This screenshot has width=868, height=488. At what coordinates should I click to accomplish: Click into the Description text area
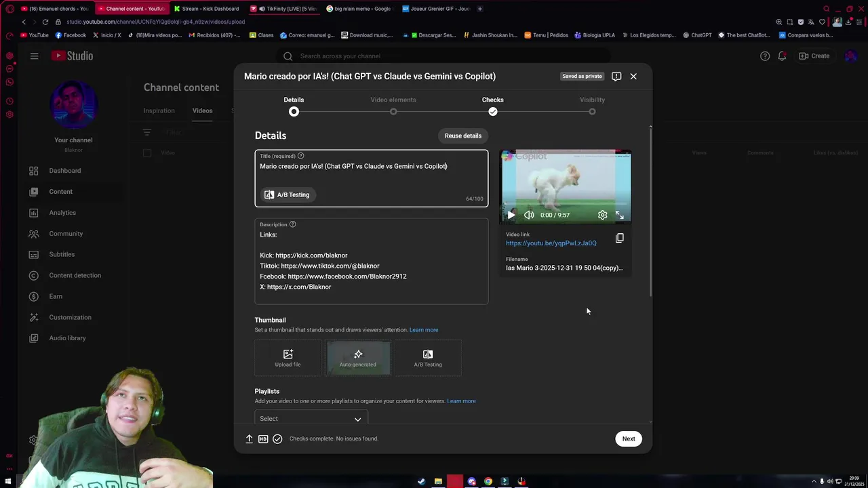[x=372, y=261]
